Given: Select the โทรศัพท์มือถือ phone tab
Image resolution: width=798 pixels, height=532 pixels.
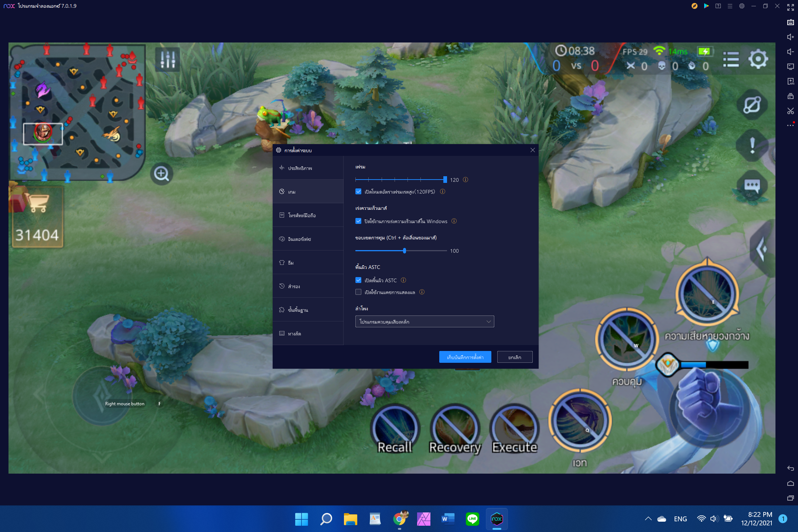Looking at the screenshot, I should pos(308,215).
